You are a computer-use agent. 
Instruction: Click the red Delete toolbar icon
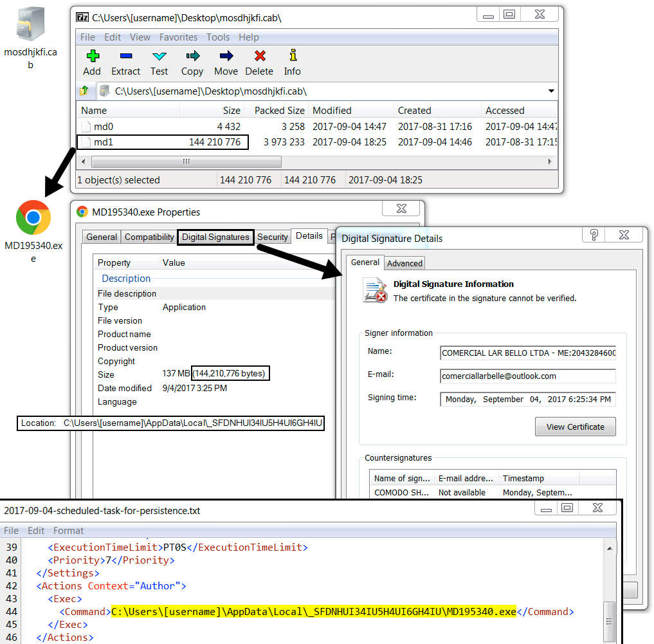[x=259, y=62]
